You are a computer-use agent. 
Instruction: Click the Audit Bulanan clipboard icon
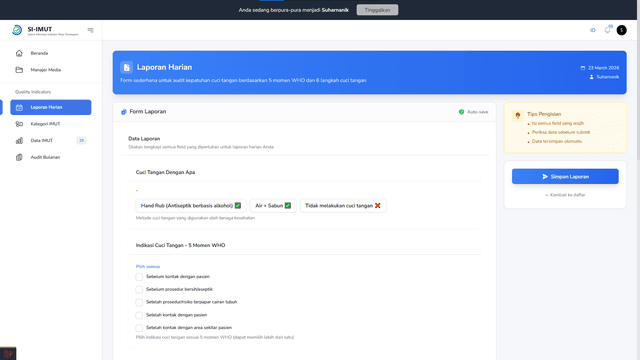click(19, 157)
